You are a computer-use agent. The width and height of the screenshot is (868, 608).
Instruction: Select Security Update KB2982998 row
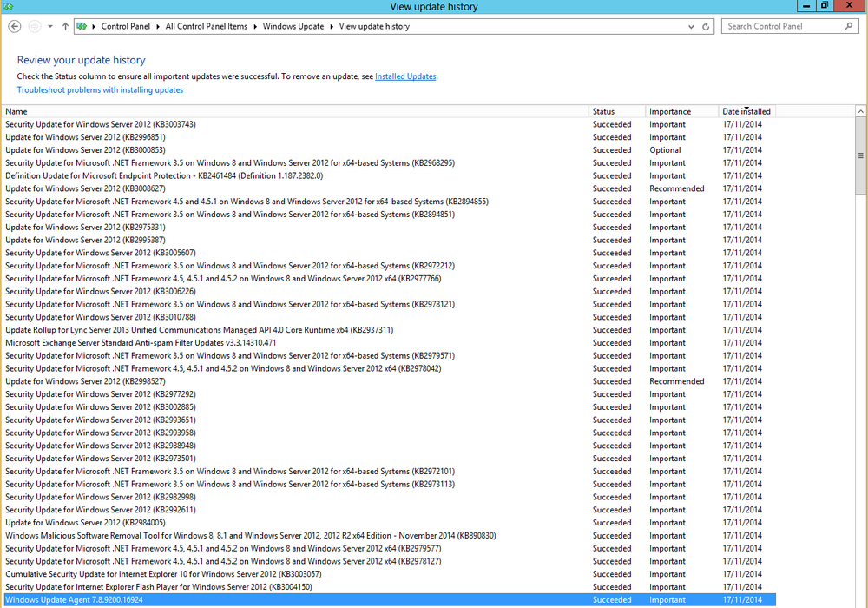390,497
